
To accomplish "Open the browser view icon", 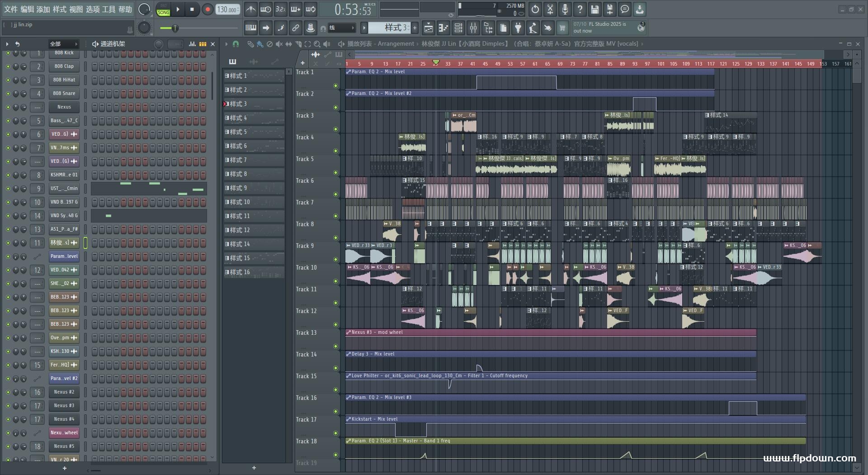I will (488, 28).
